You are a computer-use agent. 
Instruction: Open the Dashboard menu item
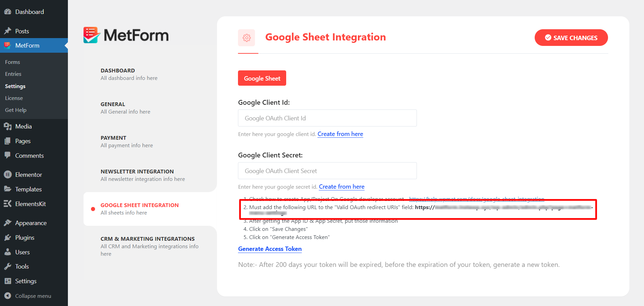(34, 12)
